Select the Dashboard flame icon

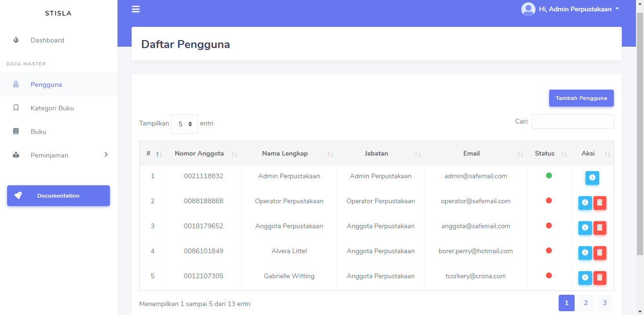(x=16, y=40)
